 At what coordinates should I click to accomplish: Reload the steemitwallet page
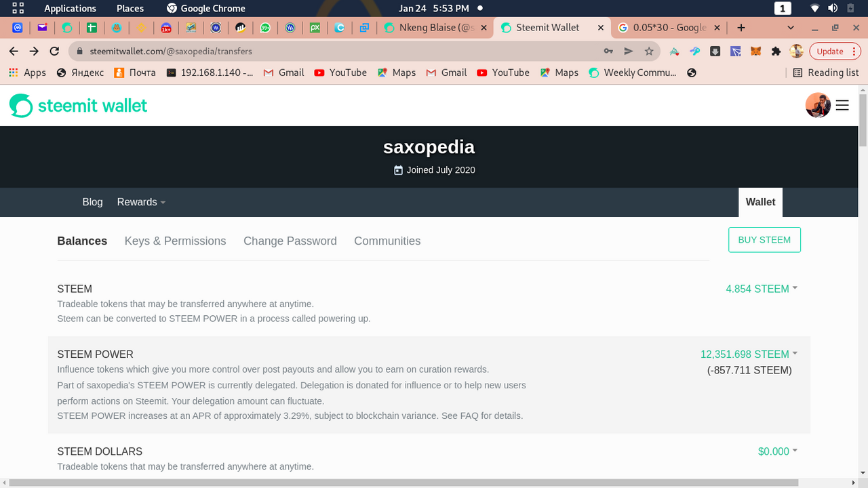pos(55,51)
